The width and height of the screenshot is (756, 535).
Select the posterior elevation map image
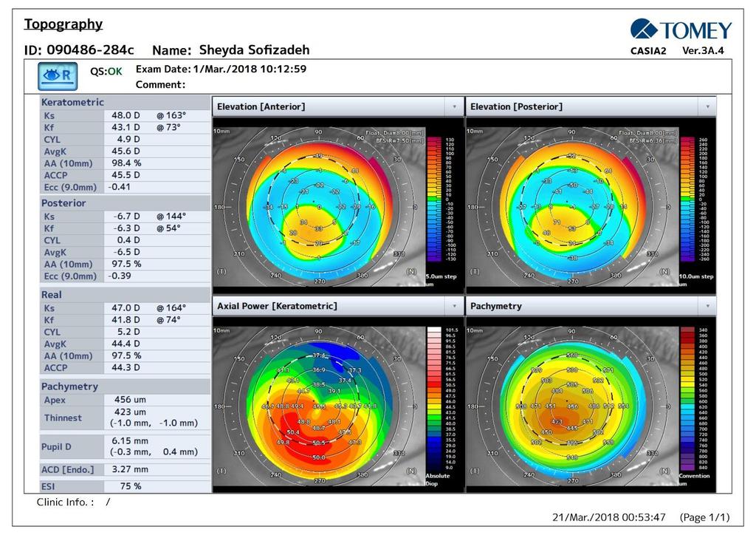(572, 206)
